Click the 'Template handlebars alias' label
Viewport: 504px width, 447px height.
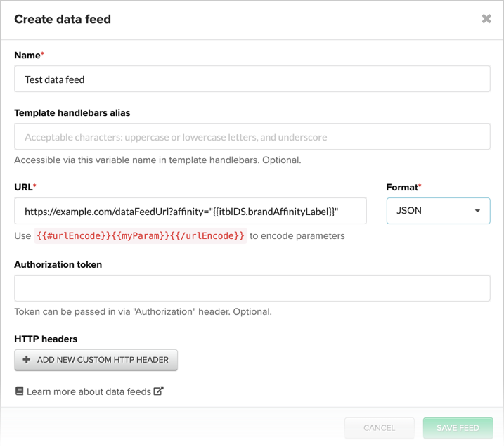(72, 112)
